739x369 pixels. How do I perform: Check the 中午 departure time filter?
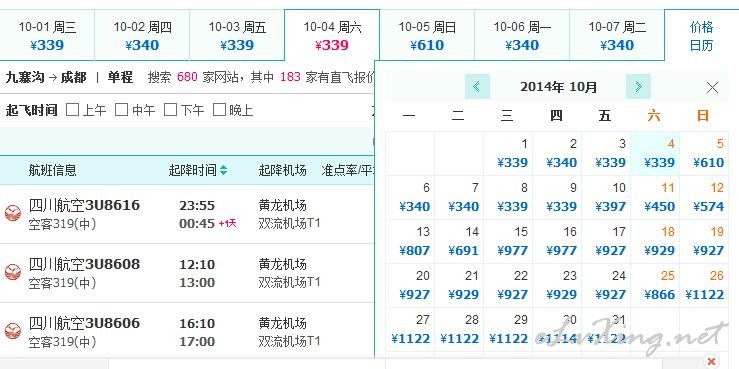(x=122, y=110)
